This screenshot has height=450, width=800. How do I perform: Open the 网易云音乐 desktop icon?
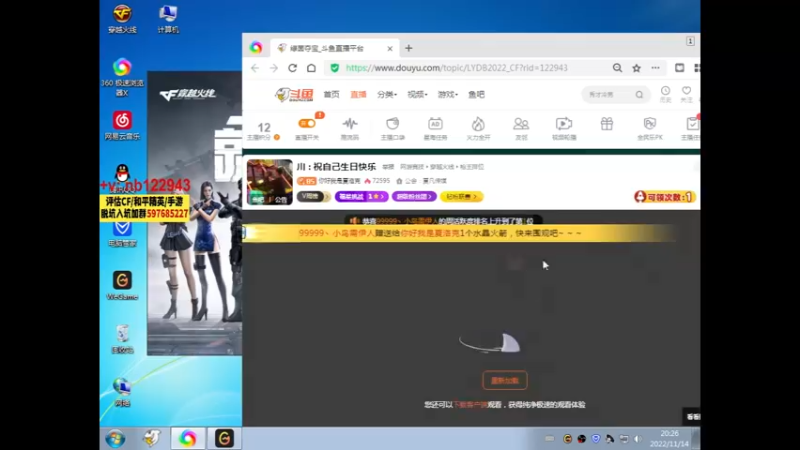click(122, 126)
